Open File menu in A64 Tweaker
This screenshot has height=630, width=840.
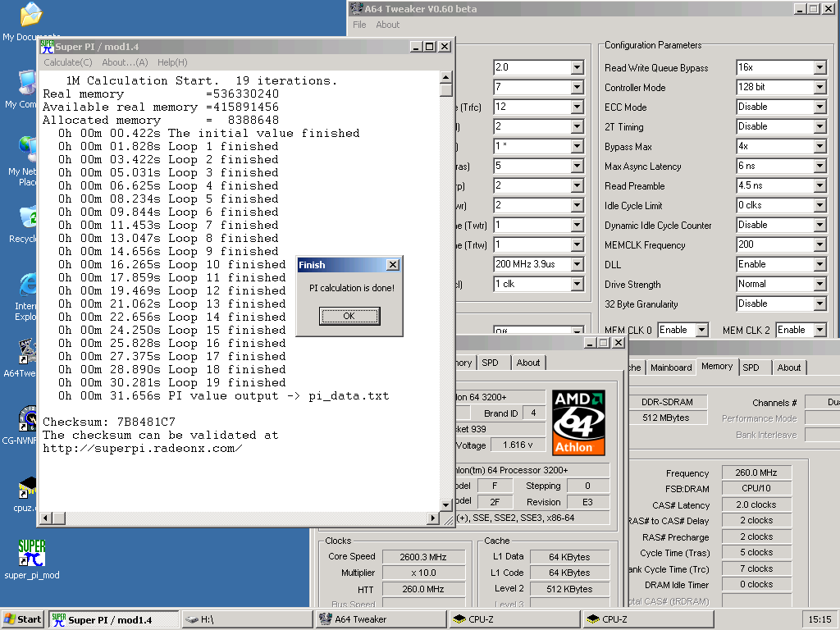359,25
